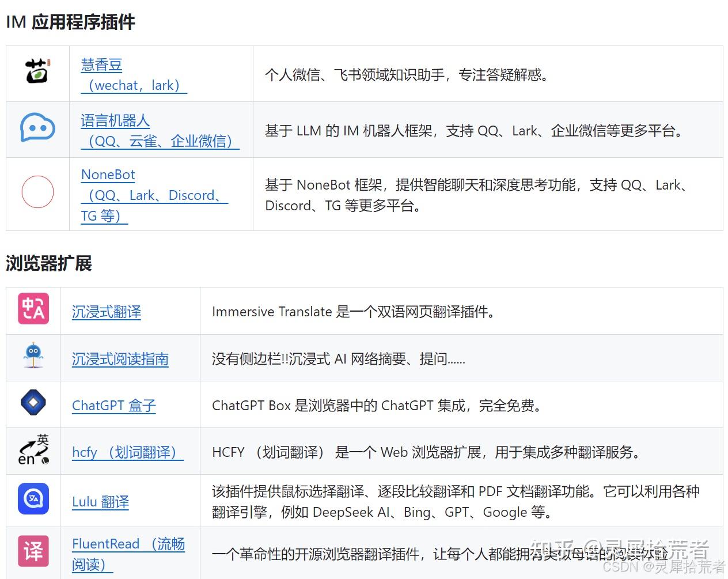Screen dimensions: 728x579
Task: Click the robot icon for 沉浸式阅读指南
Action: tap(33, 356)
